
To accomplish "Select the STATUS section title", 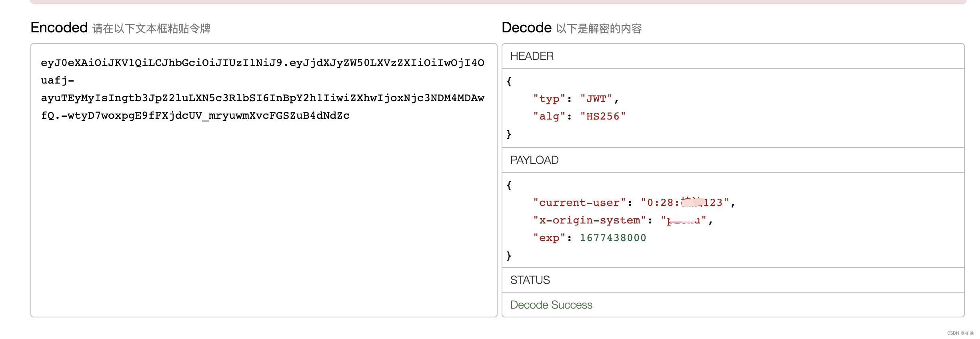I will click(x=530, y=280).
